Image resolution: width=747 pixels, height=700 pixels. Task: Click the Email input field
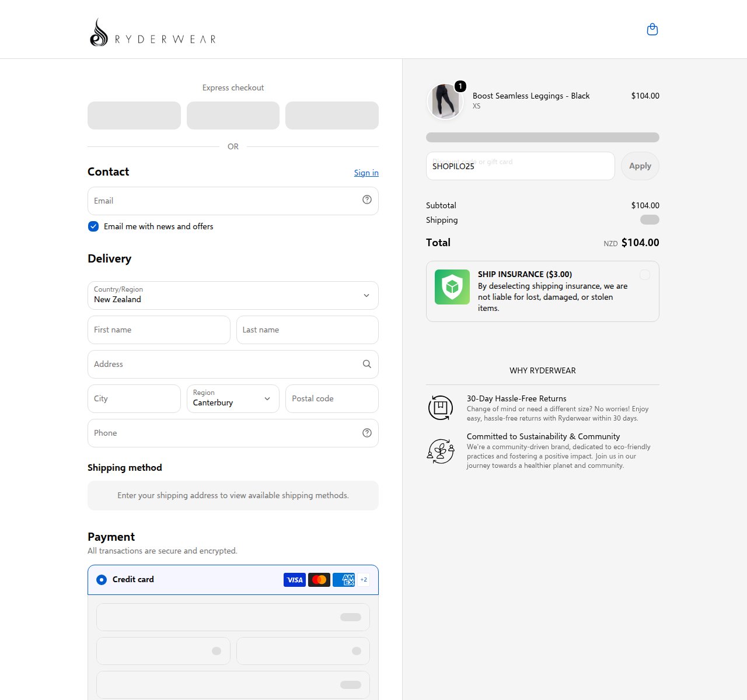pyautogui.click(x=233, y=201)
